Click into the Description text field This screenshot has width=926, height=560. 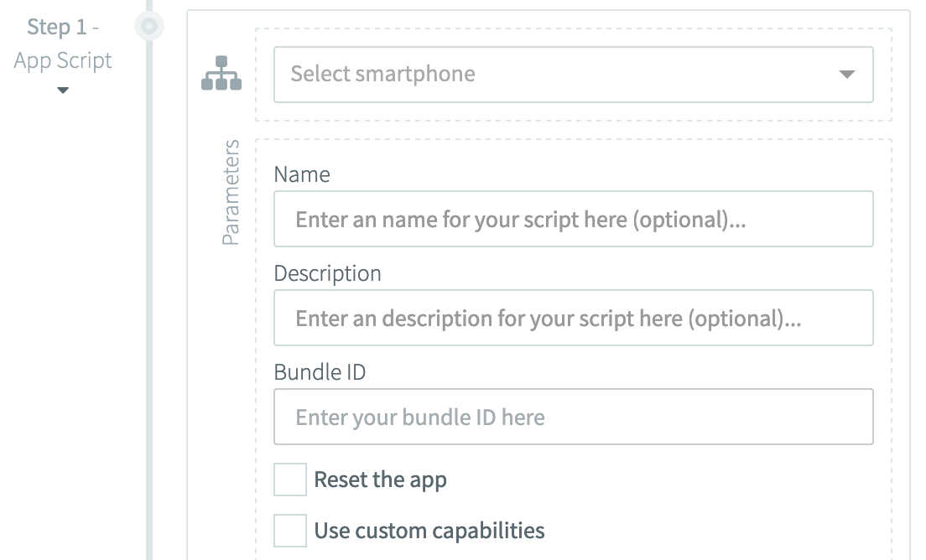point(573,319)
